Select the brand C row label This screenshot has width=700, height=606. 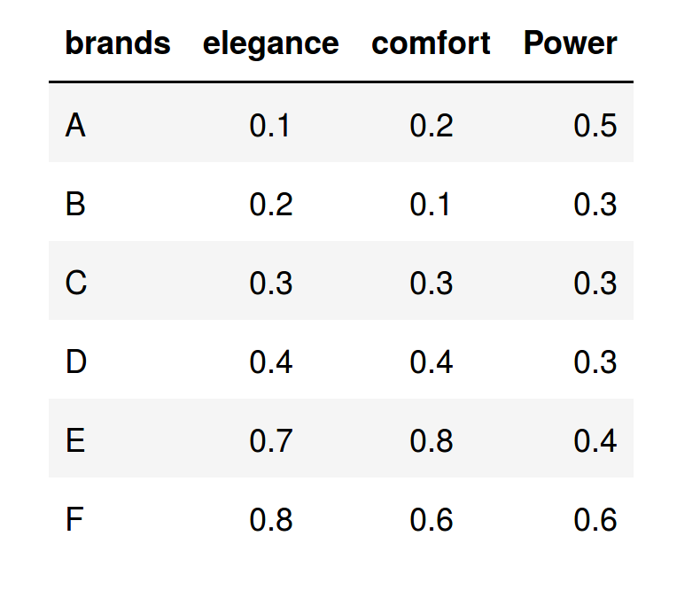(75, 284)
